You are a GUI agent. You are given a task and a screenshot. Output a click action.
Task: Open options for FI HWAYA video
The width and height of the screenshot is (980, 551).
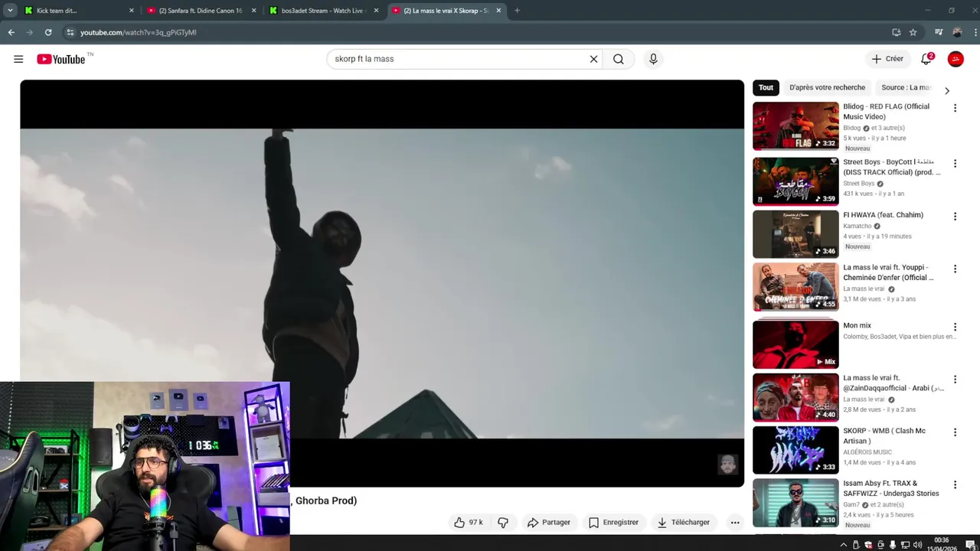pyautogui.click(x=955, y=217)
